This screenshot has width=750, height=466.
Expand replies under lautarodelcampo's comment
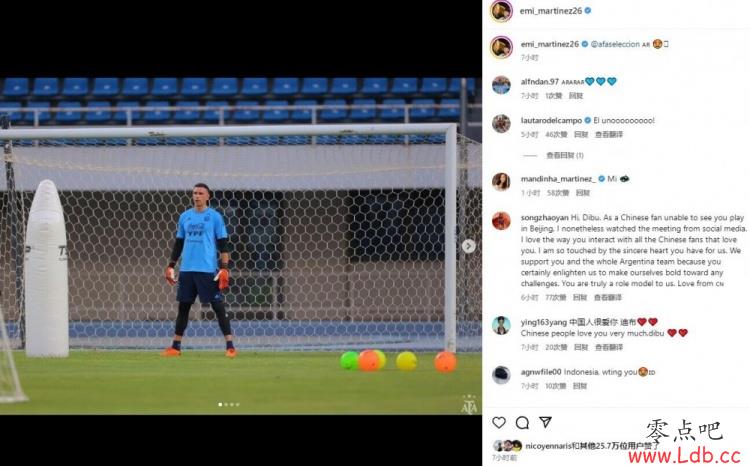click(565, 155)
